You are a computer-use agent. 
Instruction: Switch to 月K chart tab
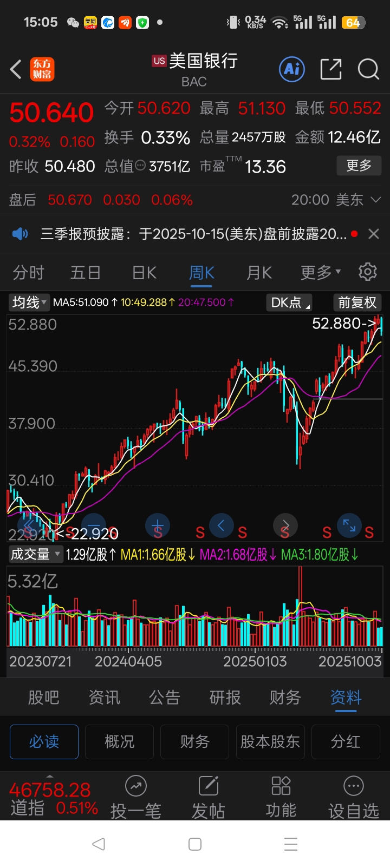pyautogui.click(x=259, y=272)
